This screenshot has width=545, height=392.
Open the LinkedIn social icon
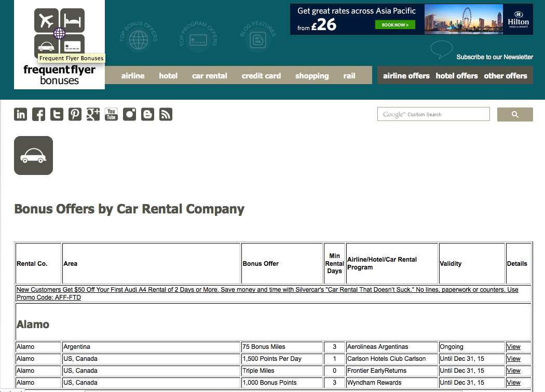pos(21,114)
